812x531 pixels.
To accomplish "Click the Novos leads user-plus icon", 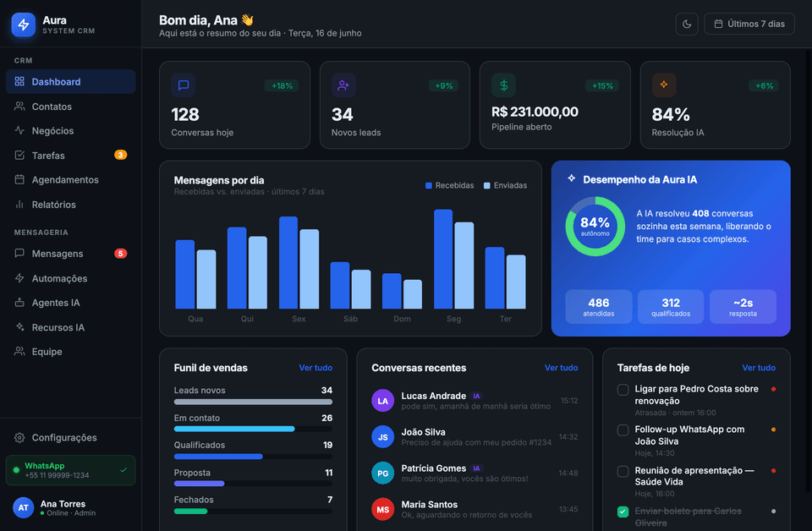I will point(343,85).
